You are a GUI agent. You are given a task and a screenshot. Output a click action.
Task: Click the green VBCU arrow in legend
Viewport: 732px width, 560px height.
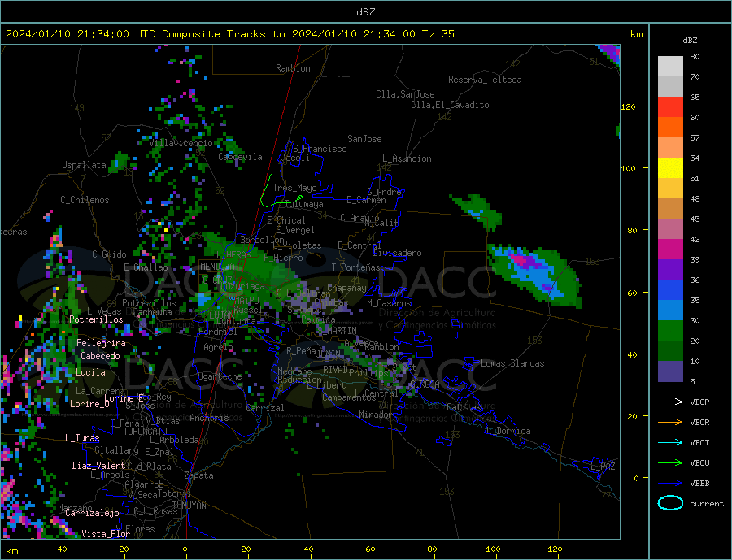670,463
